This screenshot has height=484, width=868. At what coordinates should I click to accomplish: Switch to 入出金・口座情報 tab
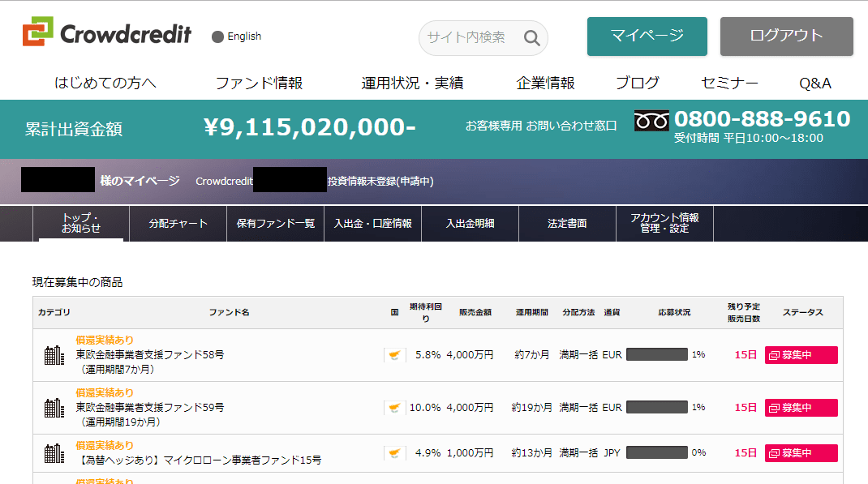coord(373,224)
